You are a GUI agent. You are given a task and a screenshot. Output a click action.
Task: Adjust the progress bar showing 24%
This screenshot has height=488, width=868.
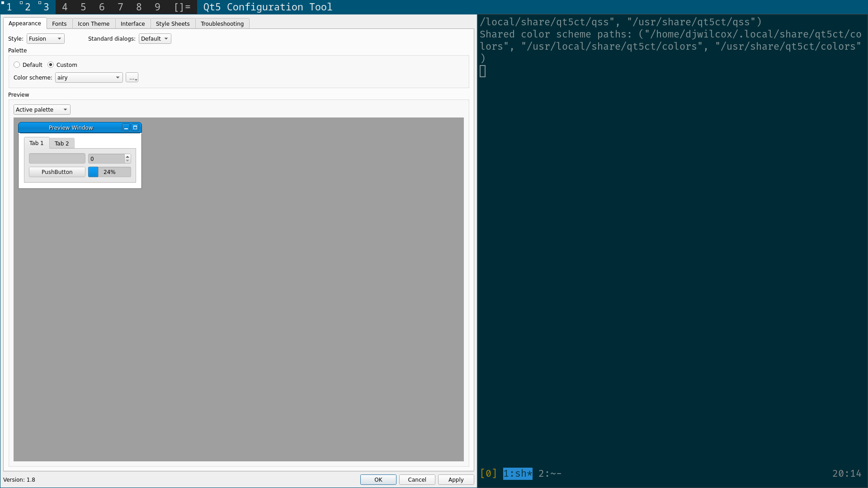pos(110,172)
